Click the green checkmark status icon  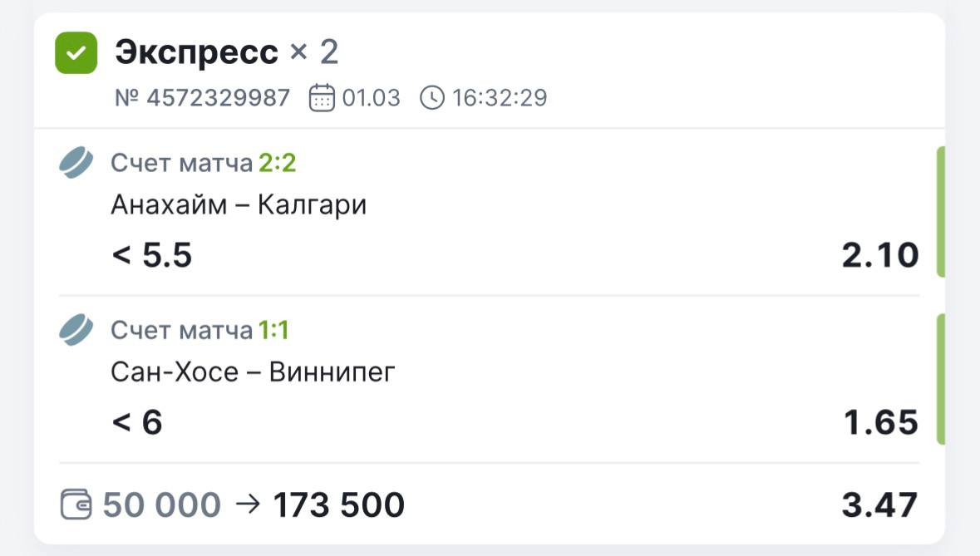click(76, 53)
